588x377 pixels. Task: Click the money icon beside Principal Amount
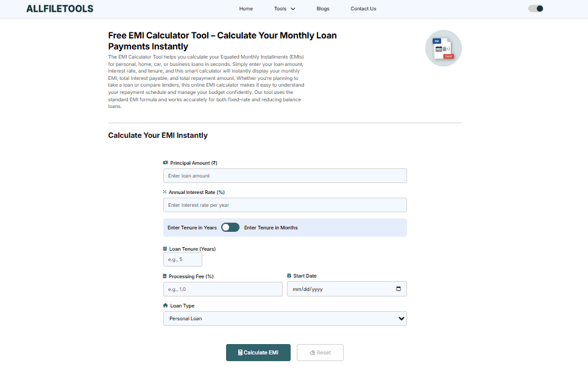pos(165,163)
